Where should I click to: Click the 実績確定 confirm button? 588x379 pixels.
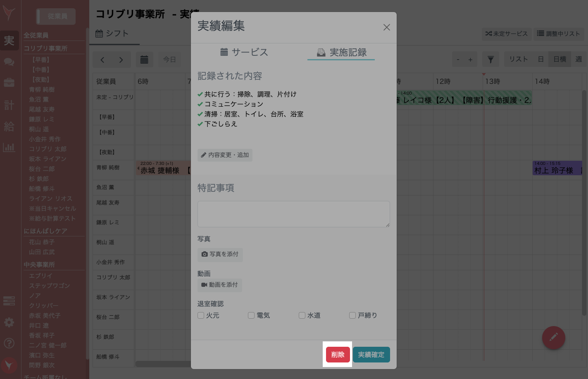[x=371, y=354]
